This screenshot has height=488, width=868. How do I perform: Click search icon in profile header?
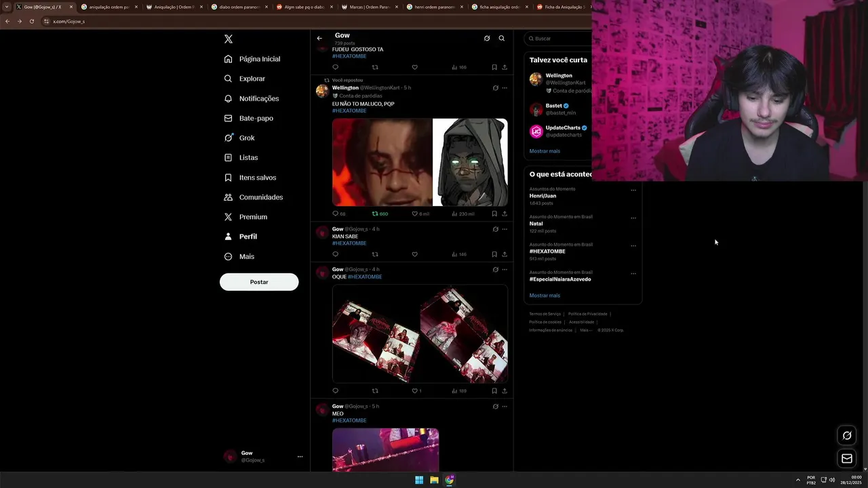(x=502, y=38)
